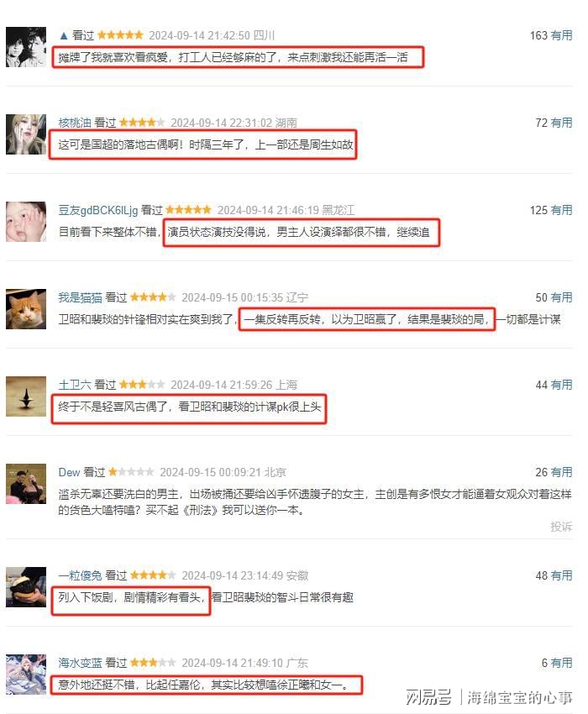Mark the 163-vote review as 有用
Viewport: 588px width, 714px height.
point(561,35)
